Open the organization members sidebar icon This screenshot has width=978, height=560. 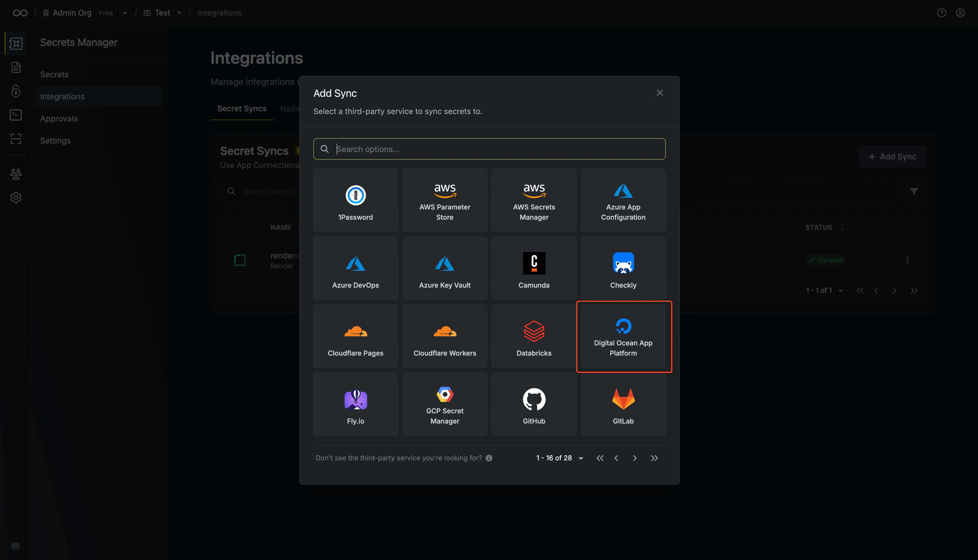tap(16, 174)
